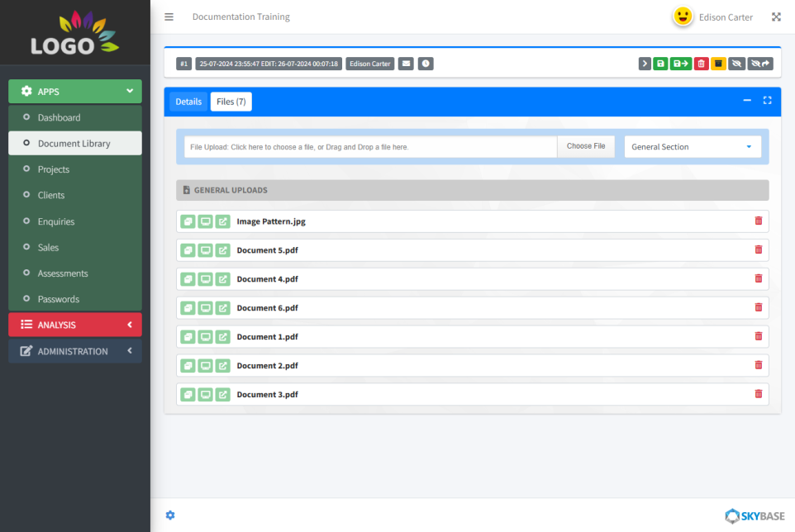Click the yellow archive icon button

(718, 64)
